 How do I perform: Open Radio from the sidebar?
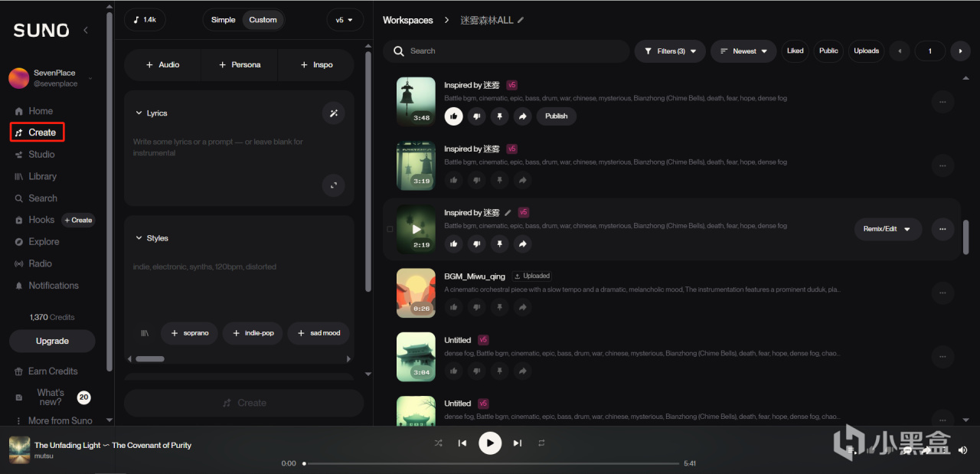click(x=33, y=263)
